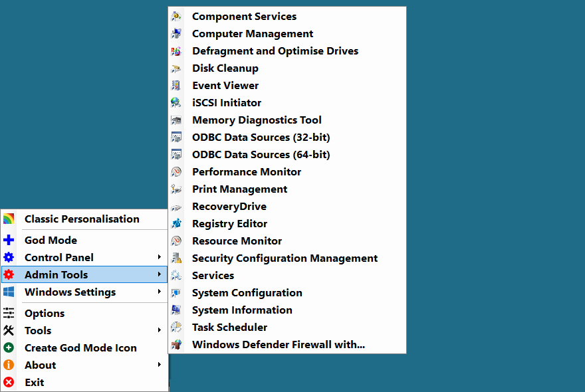Click the red X Exit icon

click(9, 382)
